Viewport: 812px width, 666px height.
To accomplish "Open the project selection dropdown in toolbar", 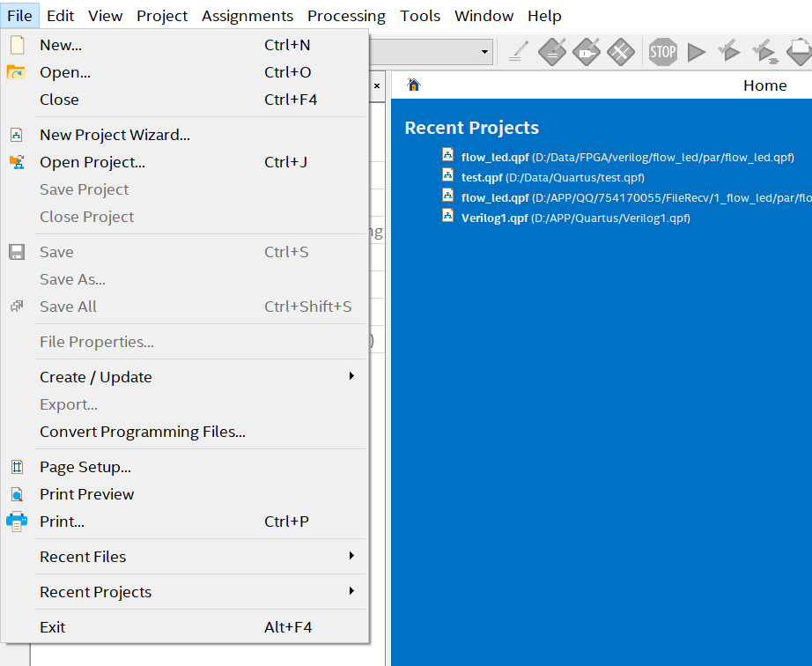I will [x=484, y=53].
